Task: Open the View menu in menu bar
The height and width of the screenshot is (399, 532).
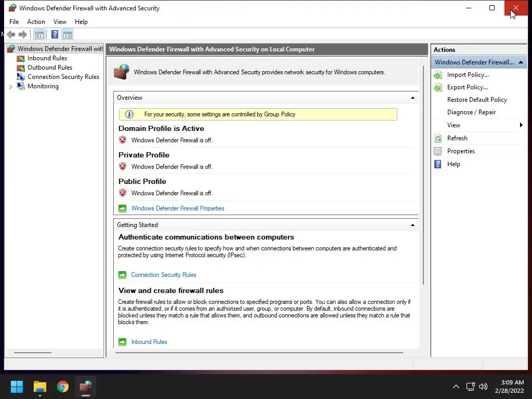Action: point(60,22)
